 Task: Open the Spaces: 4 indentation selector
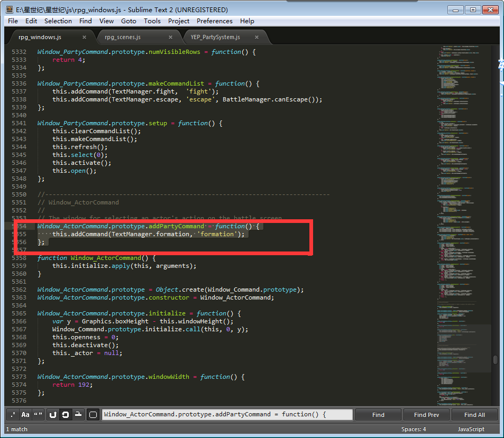pos(414,429)
